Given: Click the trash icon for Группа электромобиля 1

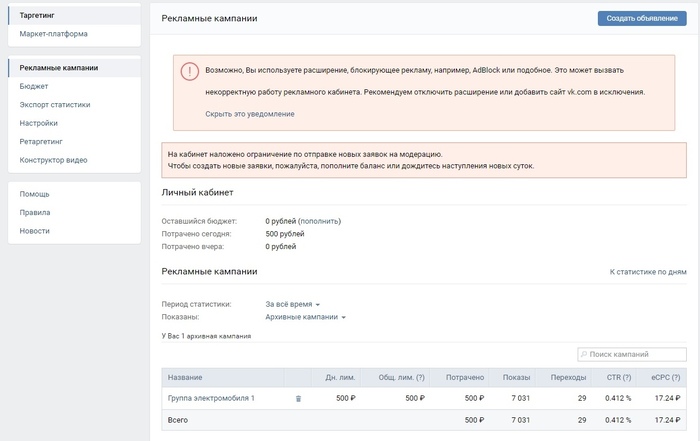Looking at the screenshot, I should point(298,399).
